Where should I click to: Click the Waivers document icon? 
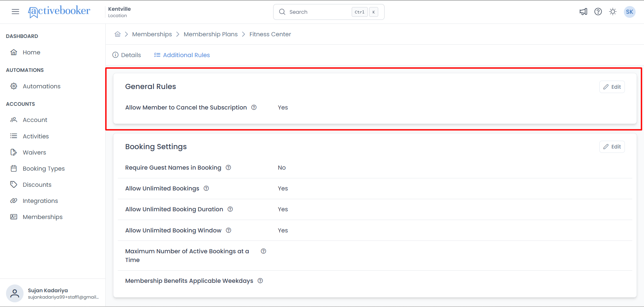(14, 152)
